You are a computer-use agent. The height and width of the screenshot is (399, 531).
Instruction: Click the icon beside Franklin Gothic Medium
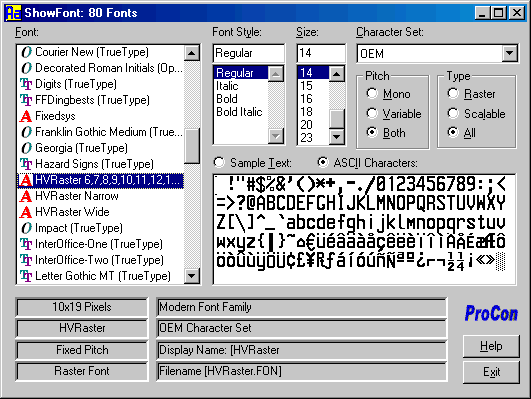tap(26, 132)
